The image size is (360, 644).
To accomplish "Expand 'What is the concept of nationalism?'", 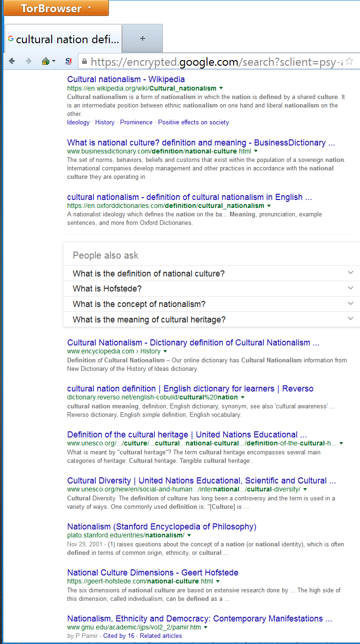I will coord(211,304).
